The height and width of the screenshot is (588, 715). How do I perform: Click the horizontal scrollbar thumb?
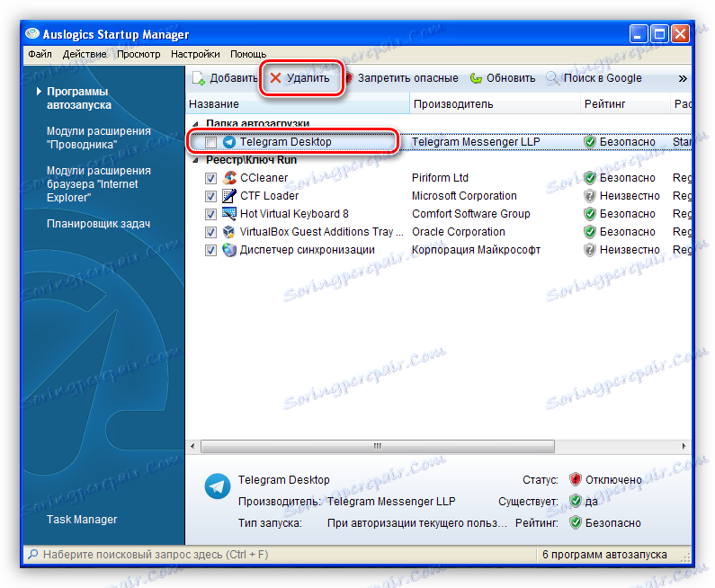click(x=378, y=446)
